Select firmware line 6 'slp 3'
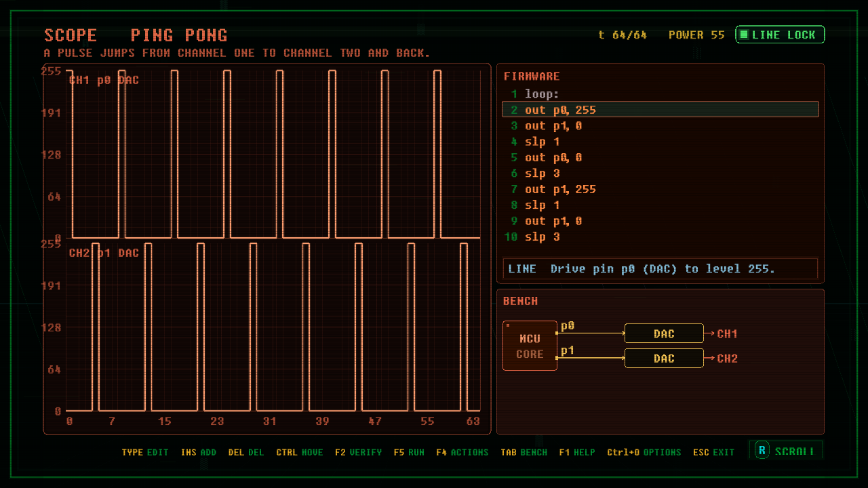 tap(660, 174)
